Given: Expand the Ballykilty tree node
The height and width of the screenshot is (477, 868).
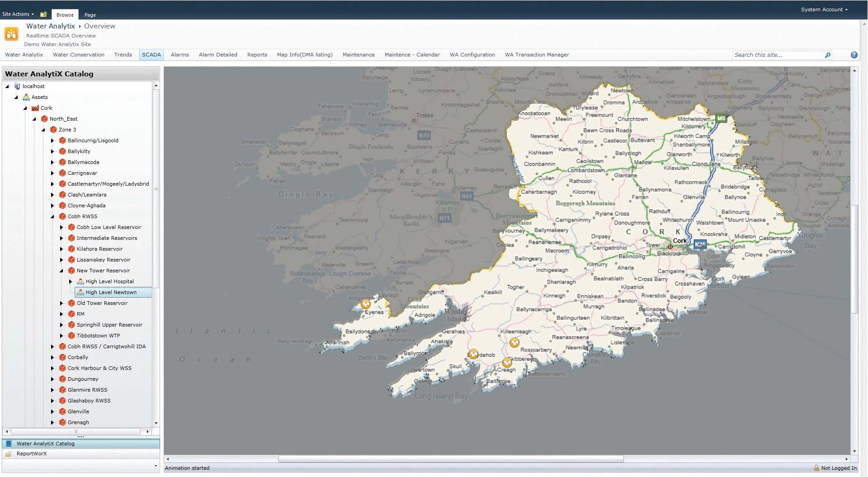Looking at the screenshot, I should [x=52, y=151].
